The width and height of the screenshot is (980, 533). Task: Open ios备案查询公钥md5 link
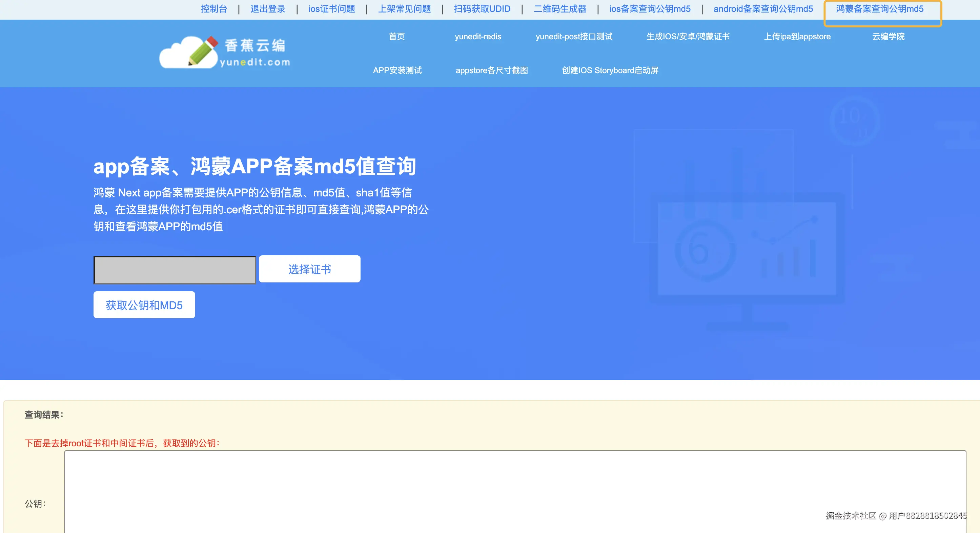tap(650, 9)
